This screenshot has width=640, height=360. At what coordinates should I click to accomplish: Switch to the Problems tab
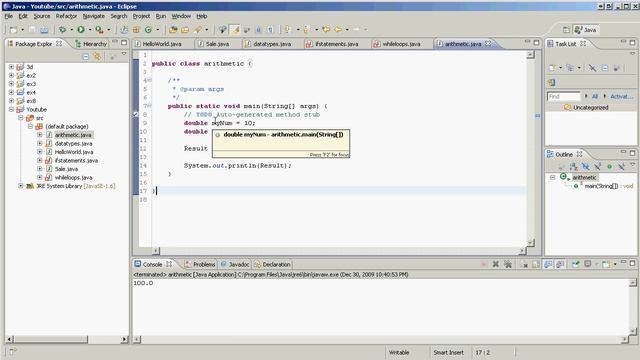tap(200, 264)
